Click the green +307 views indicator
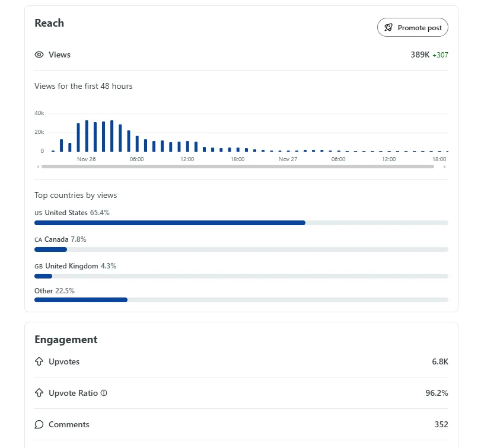Image resolution: width=481 pixels, height=448 pixels. click(440, 55)
